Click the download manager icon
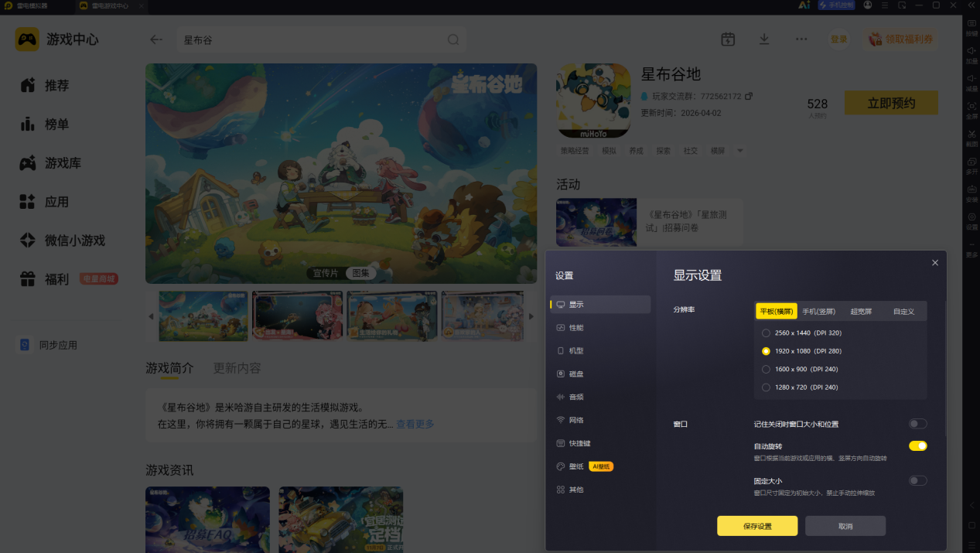The height and width of the screenshot is (553, 980). coord(764,39)
